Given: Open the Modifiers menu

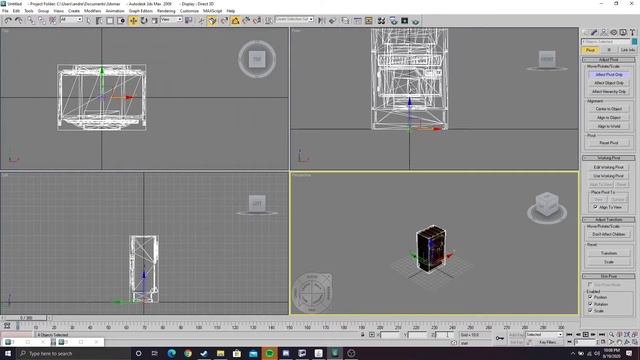Looking at the screenshot, I should point(92,11).
